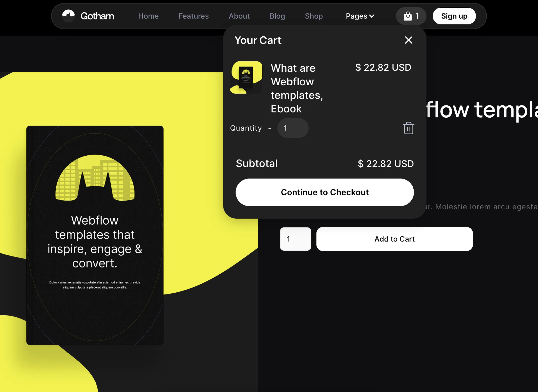This screenshot has height=392, width=538.
Task: Navigate to the Home menu item
Action: [148, 16]
